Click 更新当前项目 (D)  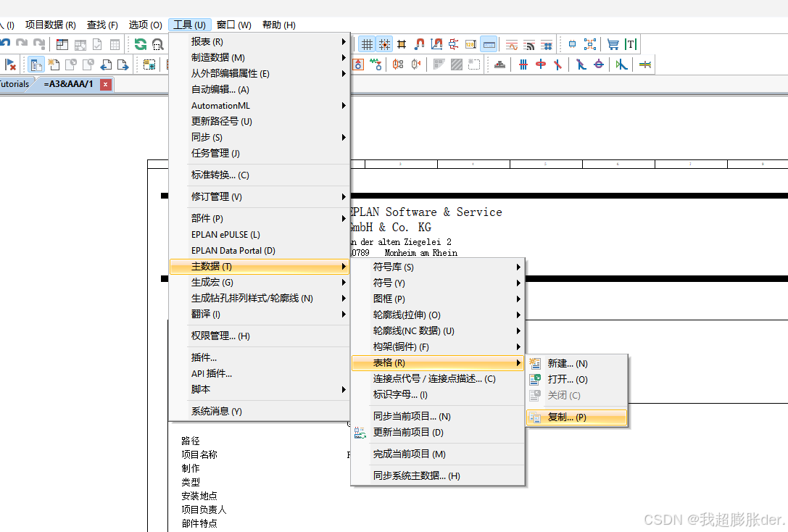[x=438, y=432]
